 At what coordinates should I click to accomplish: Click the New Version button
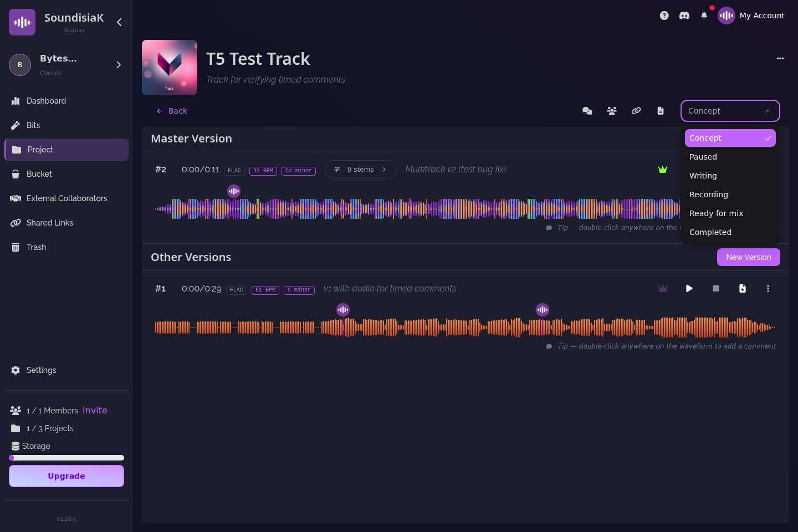point(749,257)
